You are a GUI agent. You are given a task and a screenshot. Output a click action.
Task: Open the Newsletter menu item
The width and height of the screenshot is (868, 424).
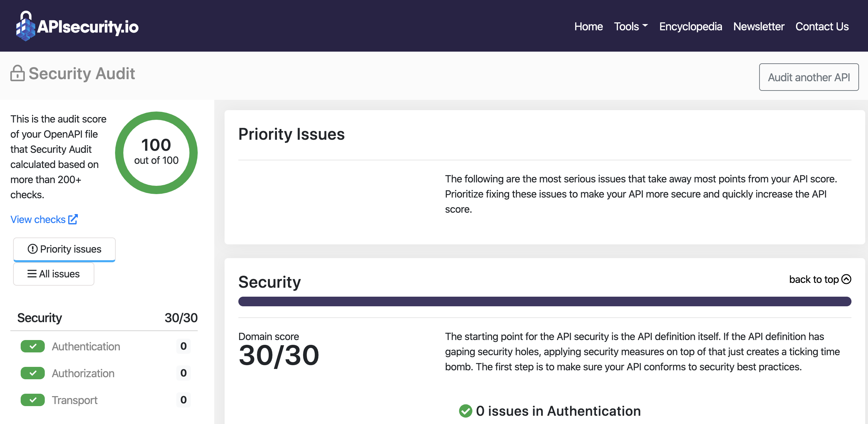coord(758,26)
